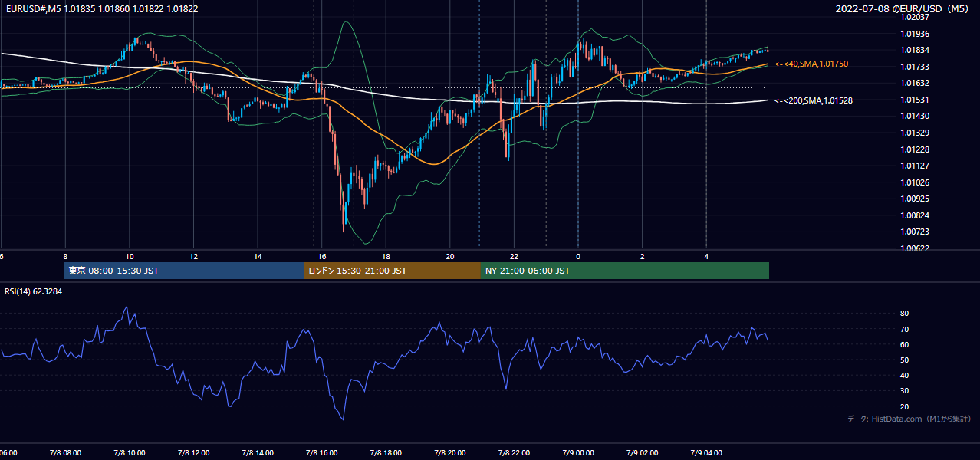The height and width of the screenshot is (460, 980).
Task: Click the 200 SMA label reading 1.01528
Action: point(814,100)
